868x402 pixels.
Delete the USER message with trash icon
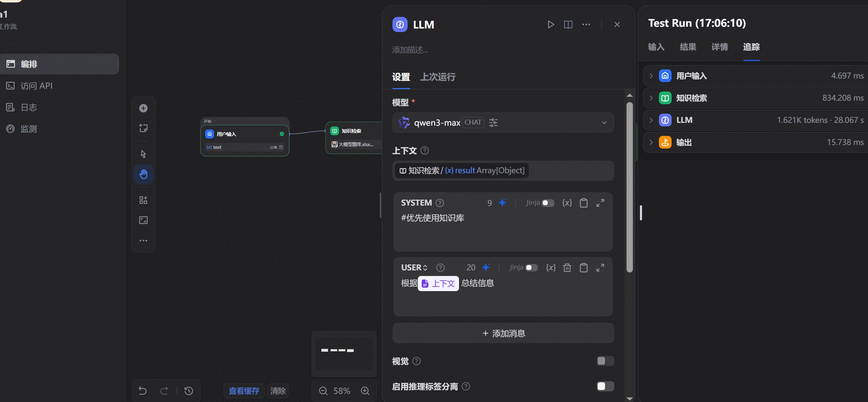tap(567, 268)
